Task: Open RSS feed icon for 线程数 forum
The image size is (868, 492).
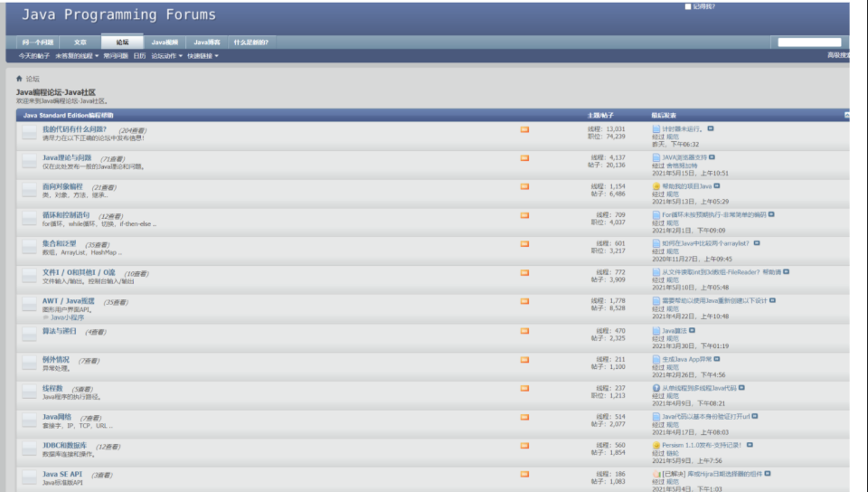Action: coord(524,389)
